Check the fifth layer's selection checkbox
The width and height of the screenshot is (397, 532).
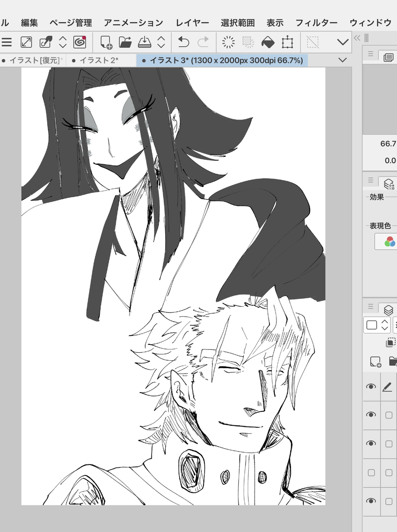point(389,501)
